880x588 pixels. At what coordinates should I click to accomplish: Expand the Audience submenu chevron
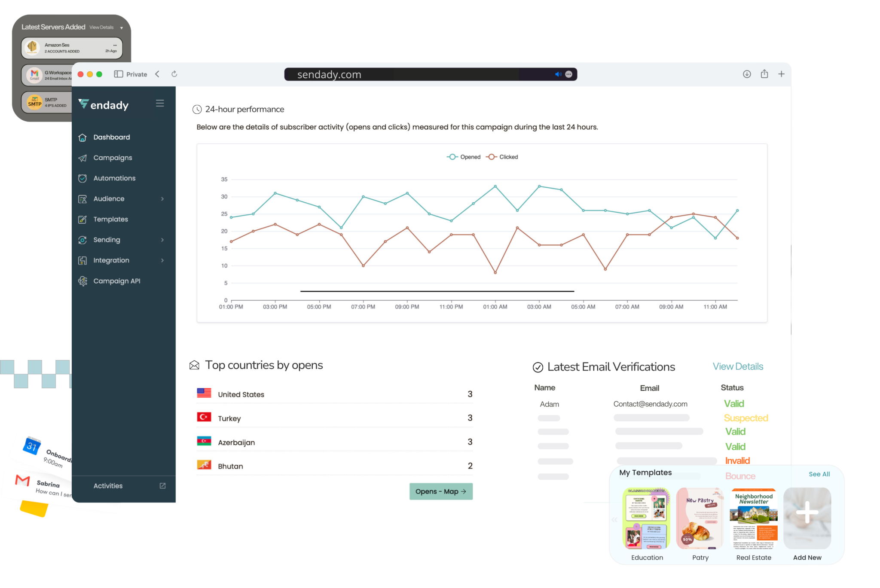(x=162, y=199)
